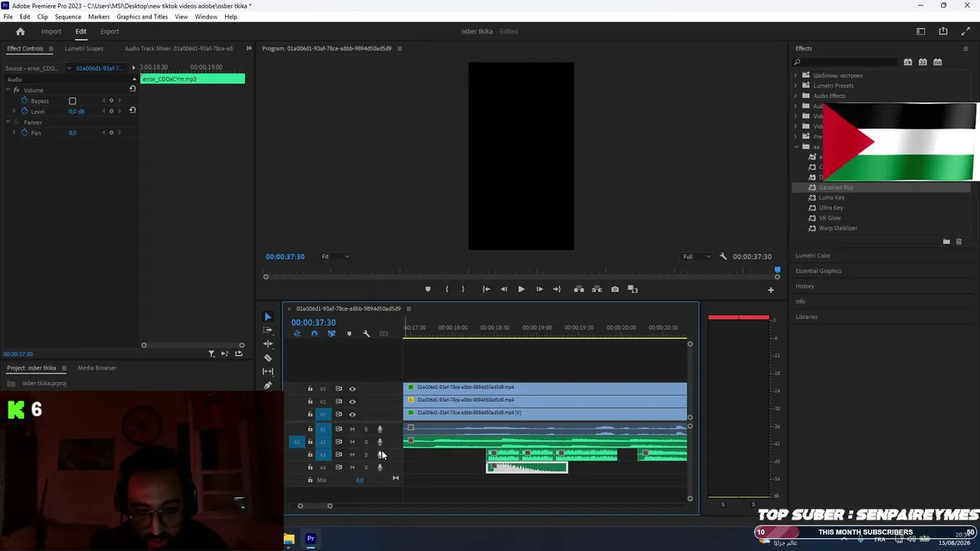Expand the Lumetri Presets folder
The image size is (980, 551).
(x=795, y=86)
